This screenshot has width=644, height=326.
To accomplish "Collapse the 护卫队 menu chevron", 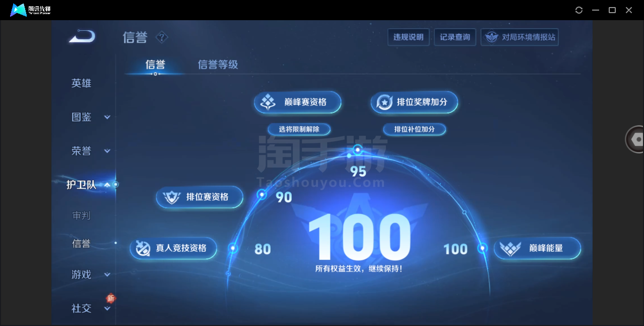I will click(x=107, y=185).
